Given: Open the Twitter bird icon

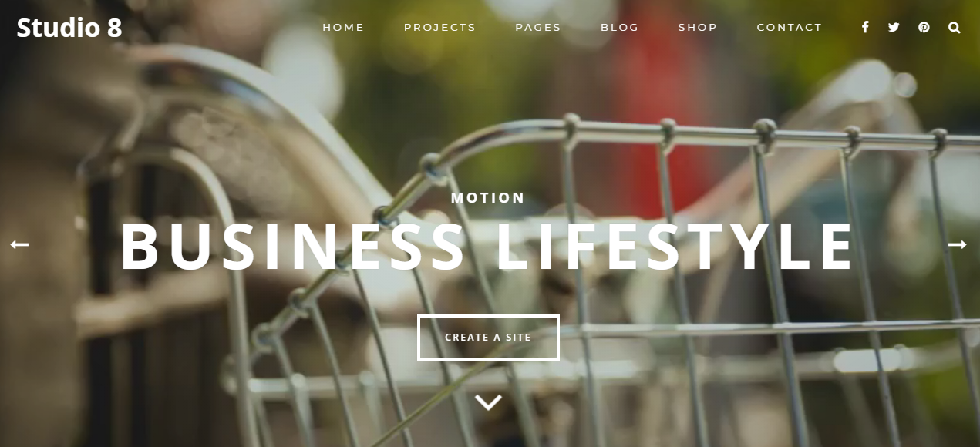Looking at the screenshot, I should pyautogui.click(x=894, y=27).
